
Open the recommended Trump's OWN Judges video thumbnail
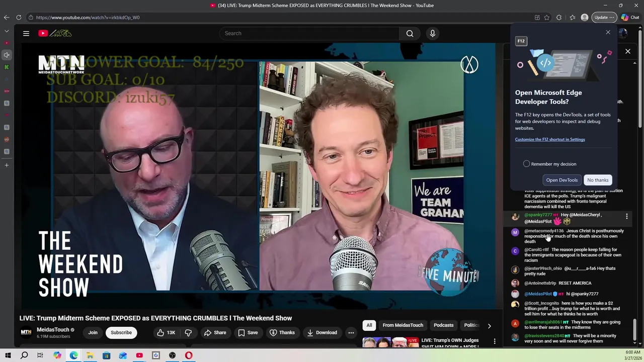point(390,342)
